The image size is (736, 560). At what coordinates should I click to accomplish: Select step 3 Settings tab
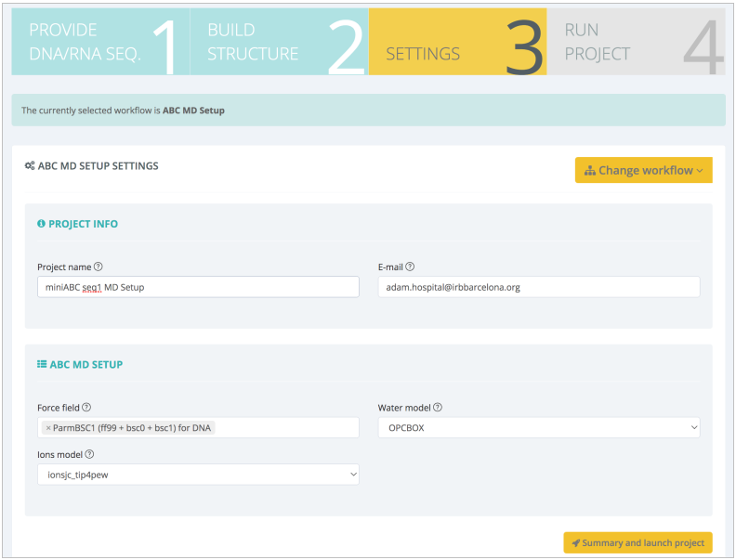(457, 42)
